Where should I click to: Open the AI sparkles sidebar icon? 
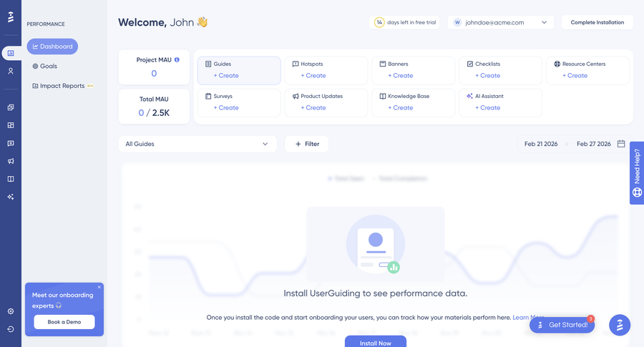click(x=11, y=197)
